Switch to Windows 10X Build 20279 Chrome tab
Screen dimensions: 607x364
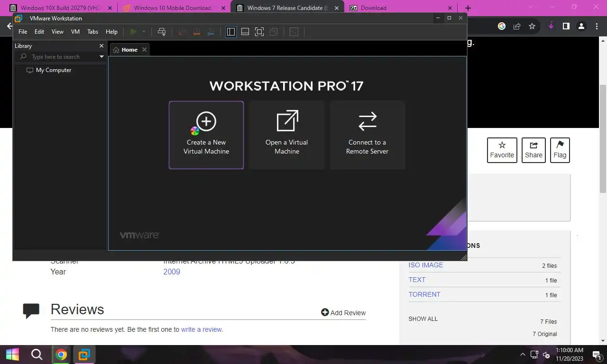point(60,8)
